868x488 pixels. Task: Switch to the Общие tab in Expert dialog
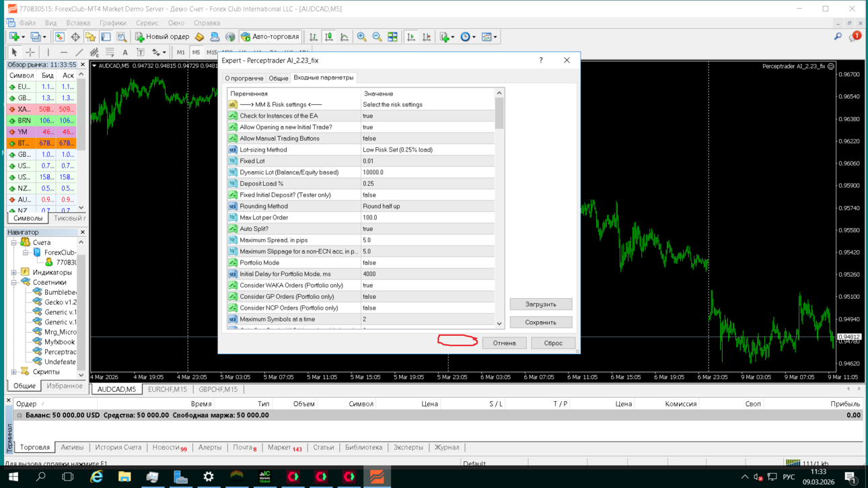pos(279,78)
